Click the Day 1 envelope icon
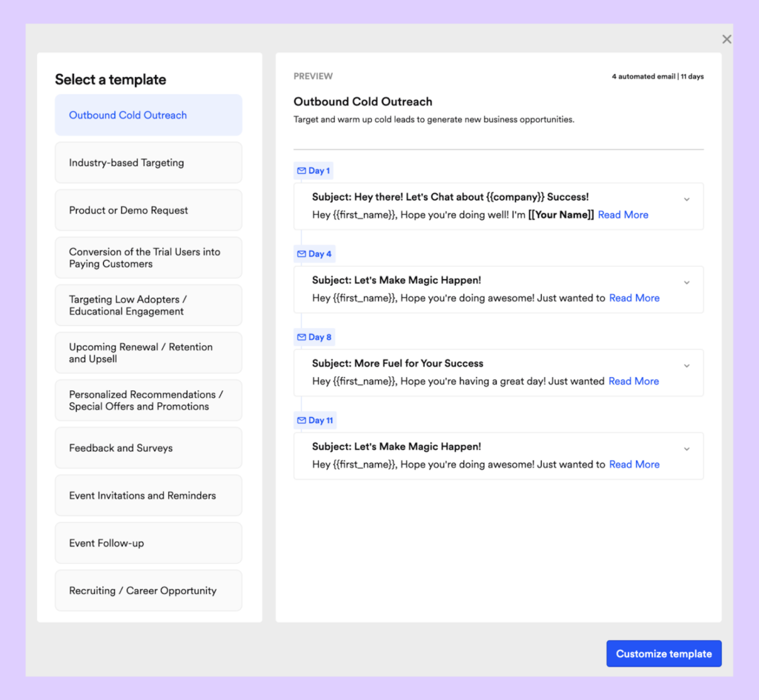Viewport: 759px width, 700px height. 302,171
